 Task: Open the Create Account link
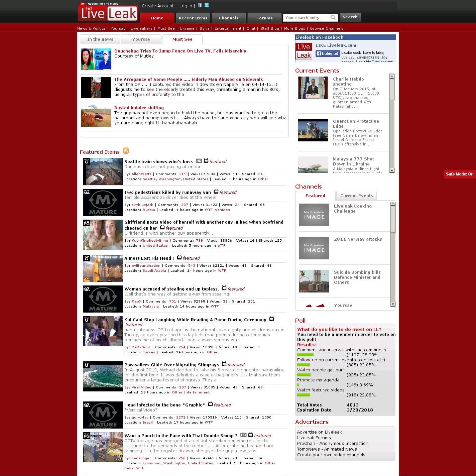[157, 6]
